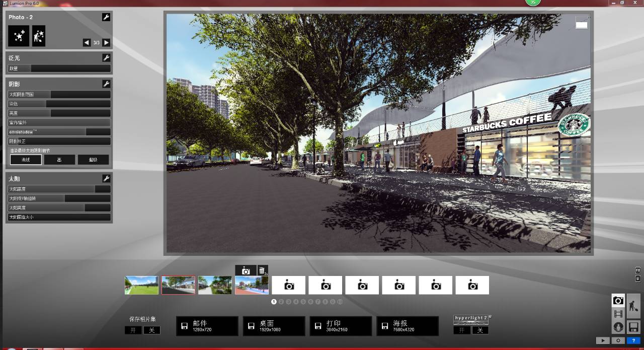This screenshot has width=644, height=350.
Task: Go to previous effect page (left arrow)
Action: (x=87, y=43)
